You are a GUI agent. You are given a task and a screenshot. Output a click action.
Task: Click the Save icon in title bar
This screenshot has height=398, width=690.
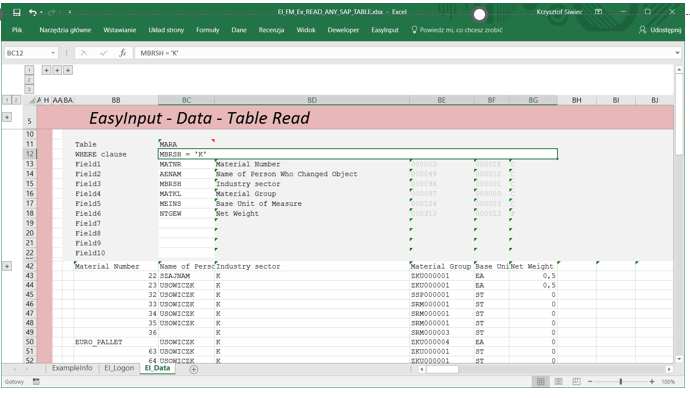coord(17,12)
